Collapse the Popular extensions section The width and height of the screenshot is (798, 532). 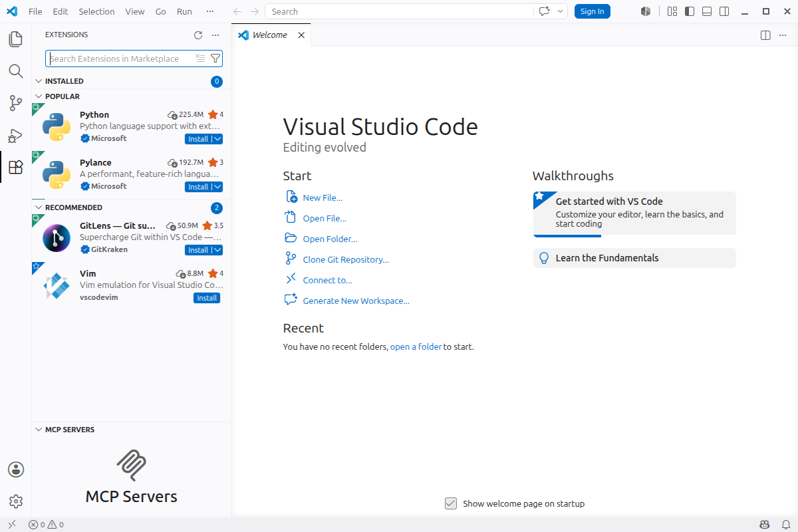click(x=38, y=96)
